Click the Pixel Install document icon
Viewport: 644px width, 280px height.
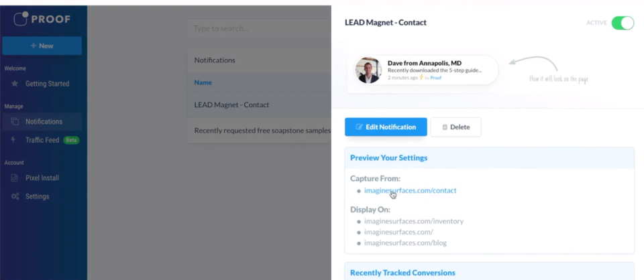tap(15, 178)
